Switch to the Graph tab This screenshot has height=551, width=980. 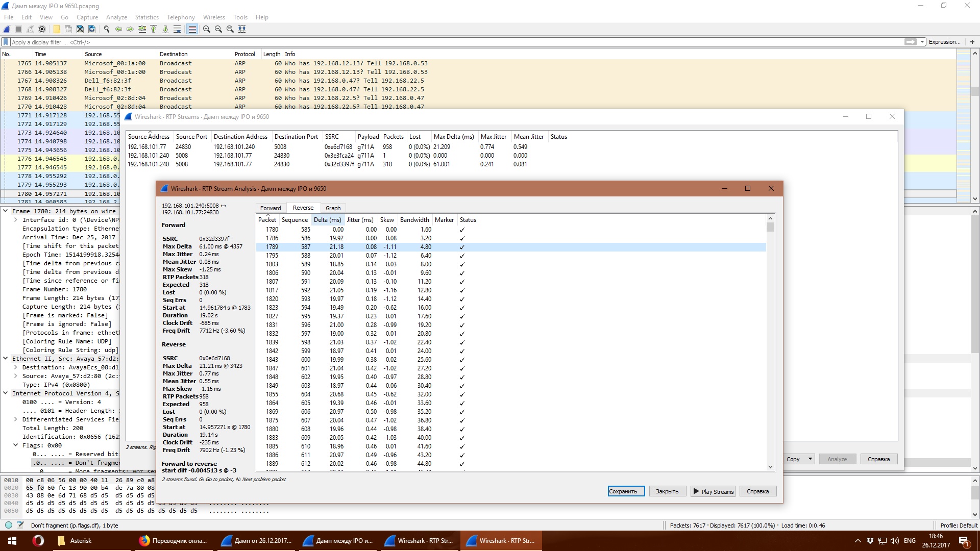pyautogui.click(x=333, y=208)
